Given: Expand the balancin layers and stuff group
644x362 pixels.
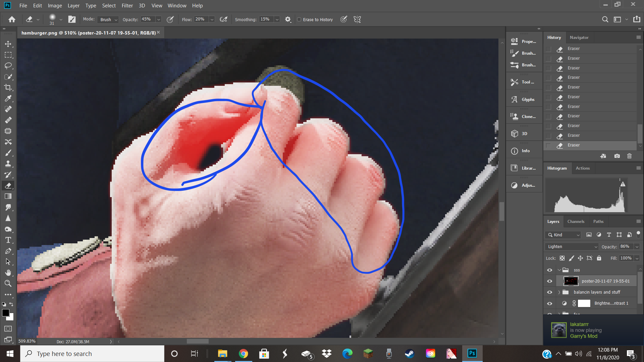Looking at the screenshot, I should point(559,292).
